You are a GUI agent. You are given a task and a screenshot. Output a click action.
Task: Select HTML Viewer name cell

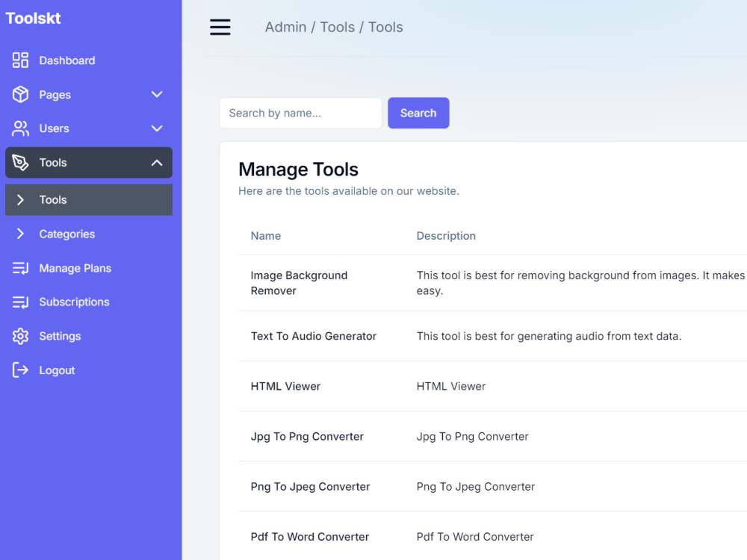pyautogui.click(x=285, y=386)
